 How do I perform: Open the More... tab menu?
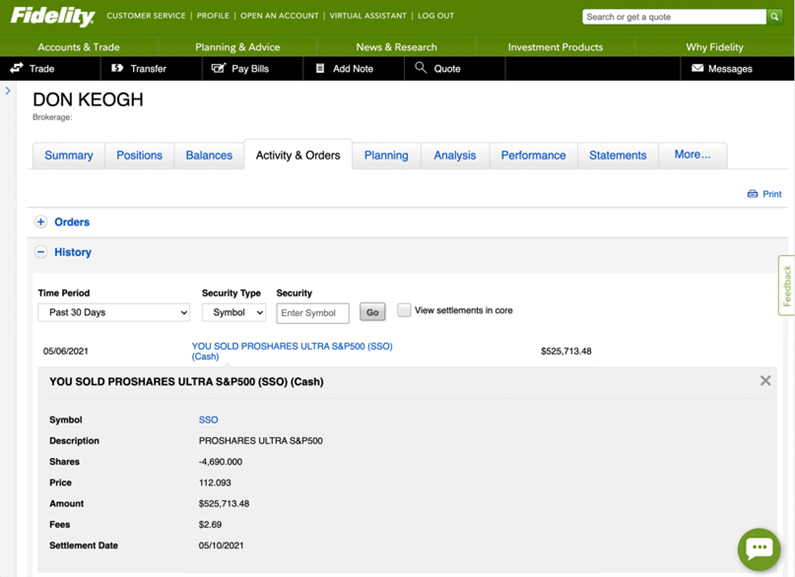(692, 155)
